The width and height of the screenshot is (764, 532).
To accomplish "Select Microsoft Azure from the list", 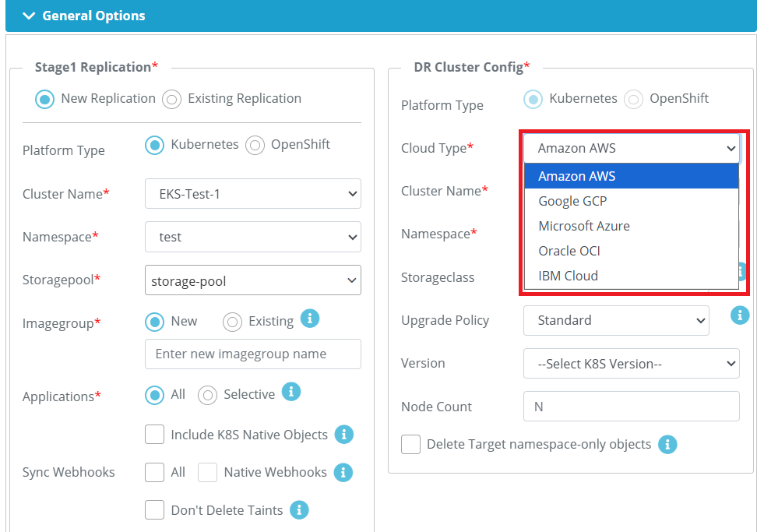I will (632, 226).
